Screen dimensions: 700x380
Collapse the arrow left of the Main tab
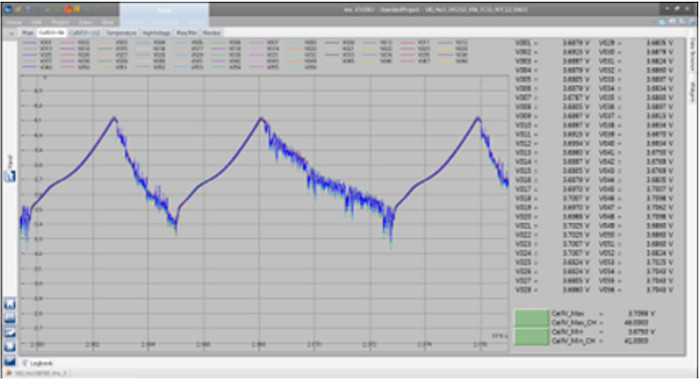coord(11,33)
